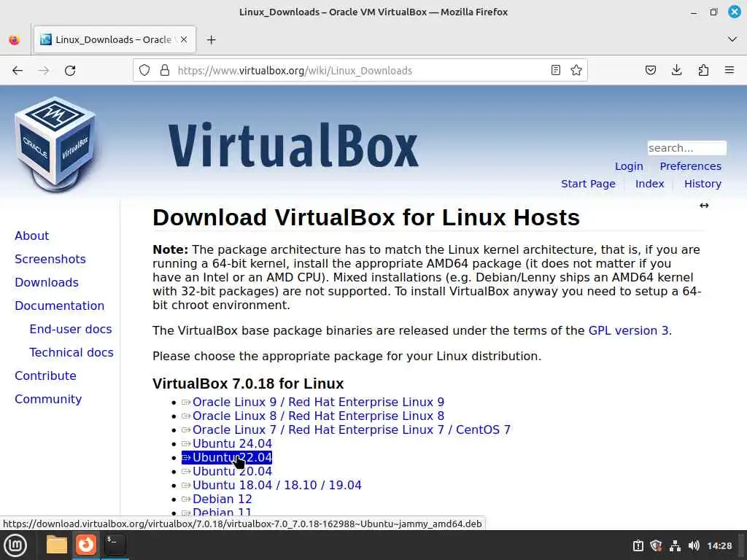Switch to Firefox in the taskbar
Screen dimensions: 747x560
point(86,544)
